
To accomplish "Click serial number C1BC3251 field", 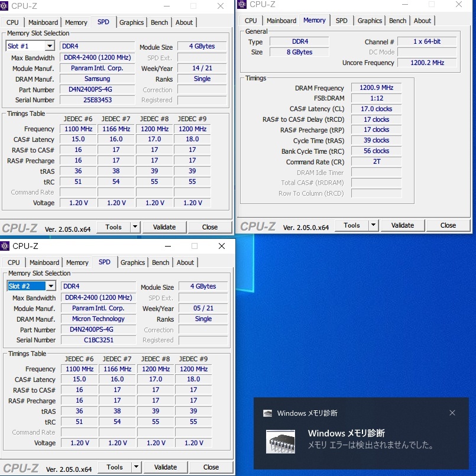I will (x=99, y=340).
